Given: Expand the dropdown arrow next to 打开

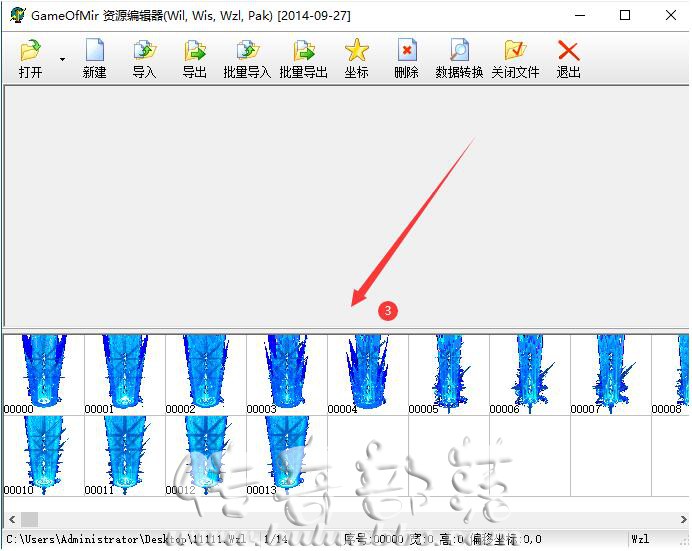Looking at the screenshot, I should pos(63,59).
